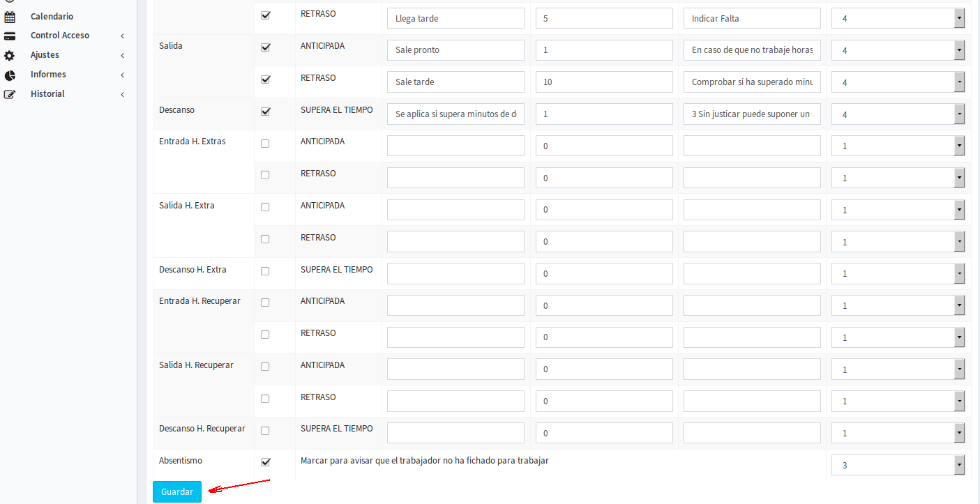Open the Historial menu
The width and height of the screenshot is (980, 504).
(x=47, y=94)
